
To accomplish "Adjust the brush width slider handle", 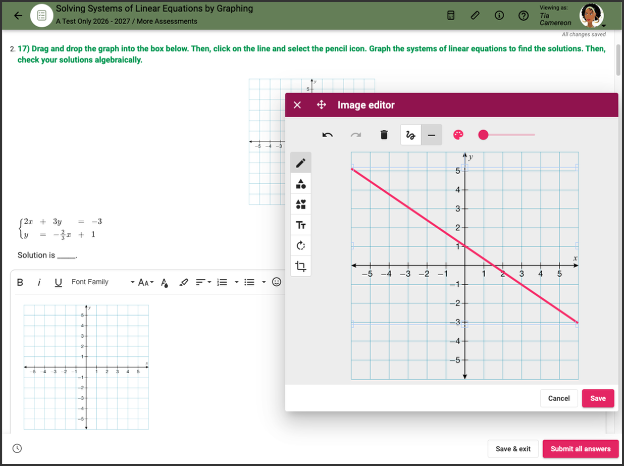I will point(483,135).
